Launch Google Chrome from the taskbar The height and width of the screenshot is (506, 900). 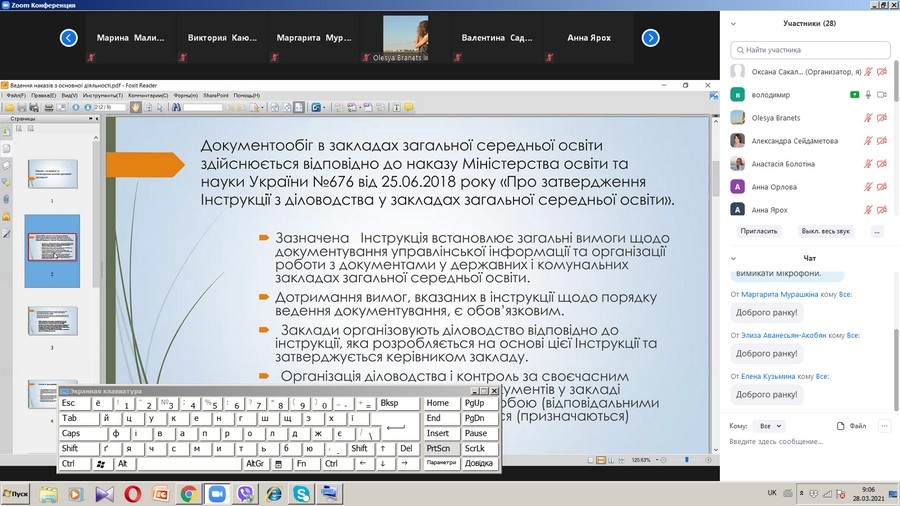[x=188, y=494]
